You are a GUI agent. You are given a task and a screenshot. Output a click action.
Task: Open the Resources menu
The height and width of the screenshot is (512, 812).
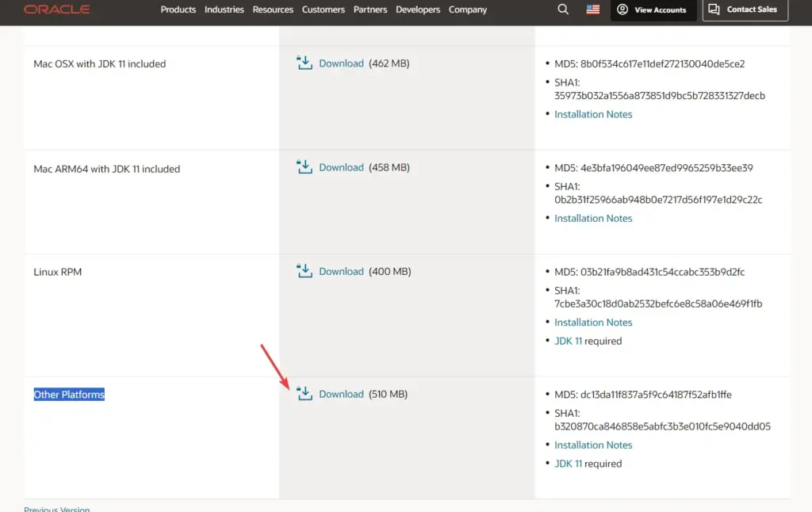[x=273, y=10]
